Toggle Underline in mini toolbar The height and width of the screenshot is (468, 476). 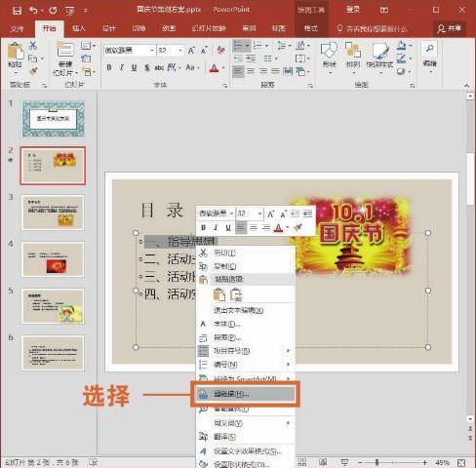[x=228, y=227]
